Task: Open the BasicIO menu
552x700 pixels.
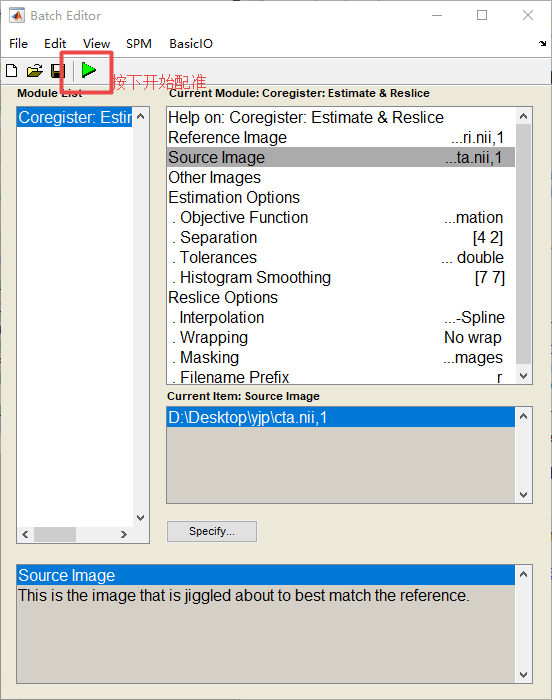Action: pyautogui.click(x=191, y=44)
